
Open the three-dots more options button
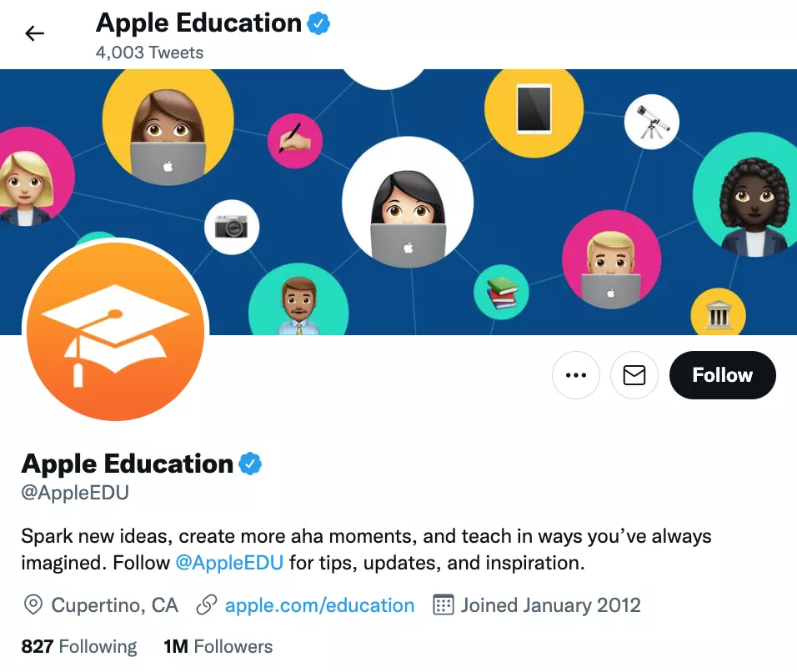pos(576,375)
